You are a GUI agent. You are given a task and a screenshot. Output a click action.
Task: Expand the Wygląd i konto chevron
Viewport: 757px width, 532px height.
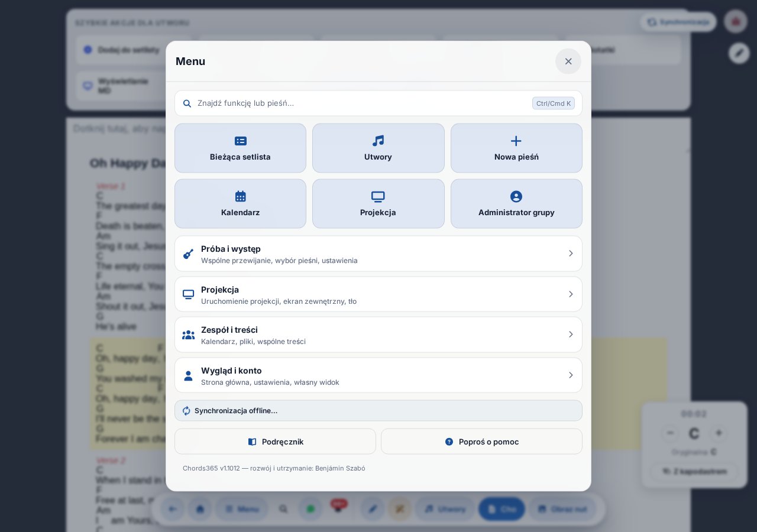(x=571, y=375)
